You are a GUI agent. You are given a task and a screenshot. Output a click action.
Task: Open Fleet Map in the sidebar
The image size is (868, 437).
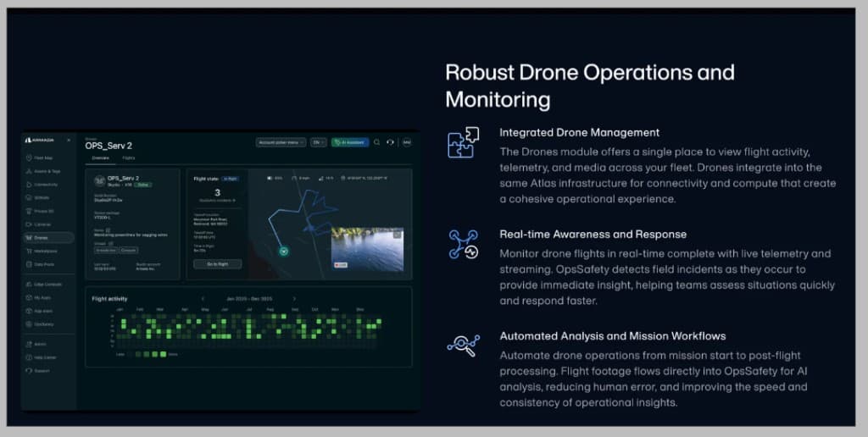tap(39, 158)
